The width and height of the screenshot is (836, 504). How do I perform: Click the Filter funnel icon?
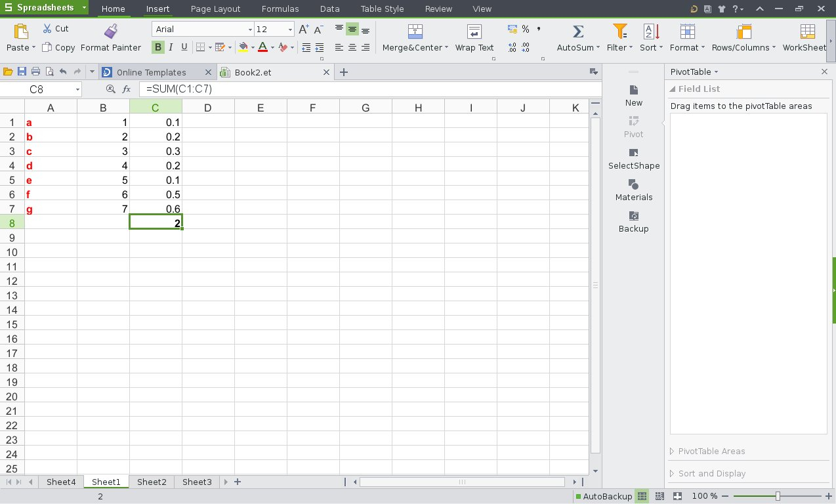619,31
